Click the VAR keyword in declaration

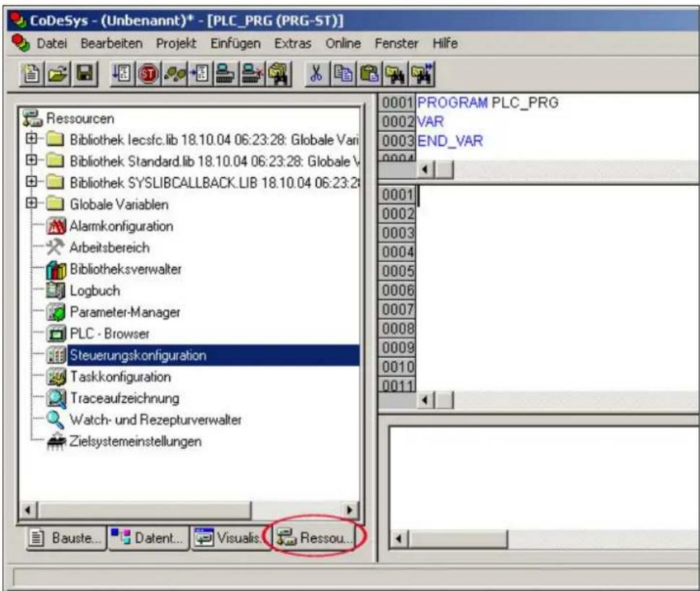(x=430, y=122)
